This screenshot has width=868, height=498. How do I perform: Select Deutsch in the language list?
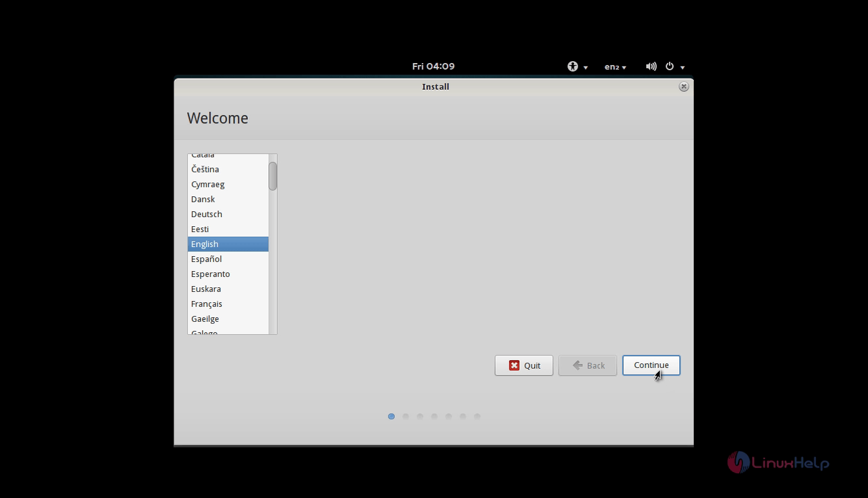pos(228,214)
